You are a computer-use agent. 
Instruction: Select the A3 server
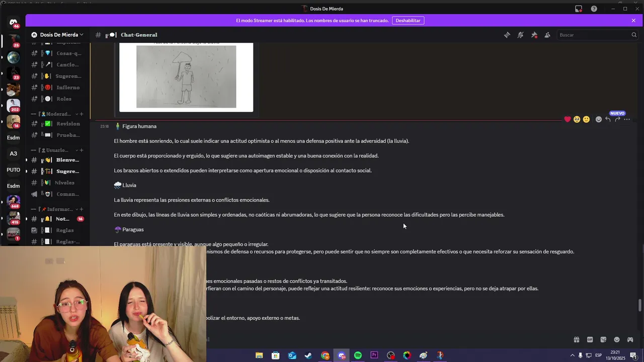[x=13, y=154]
